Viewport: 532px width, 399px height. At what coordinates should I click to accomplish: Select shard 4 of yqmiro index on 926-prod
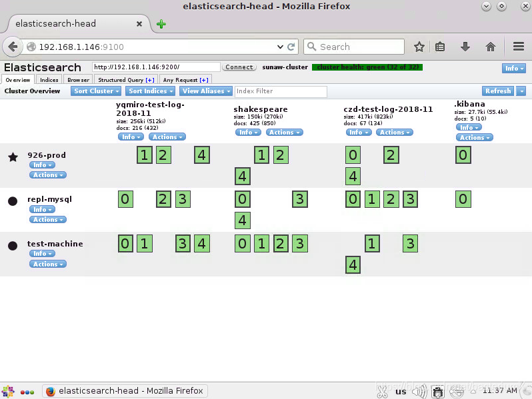[202, 155]
